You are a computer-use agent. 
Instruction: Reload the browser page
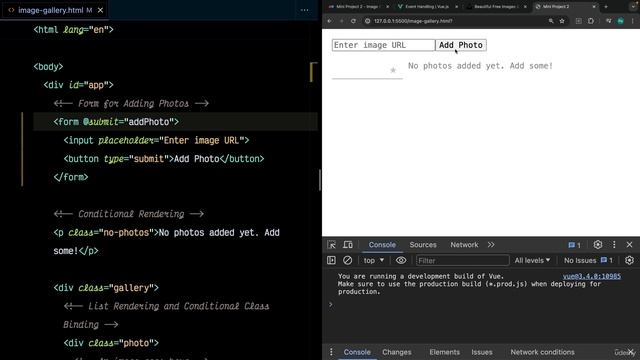[x=353, y=21]
